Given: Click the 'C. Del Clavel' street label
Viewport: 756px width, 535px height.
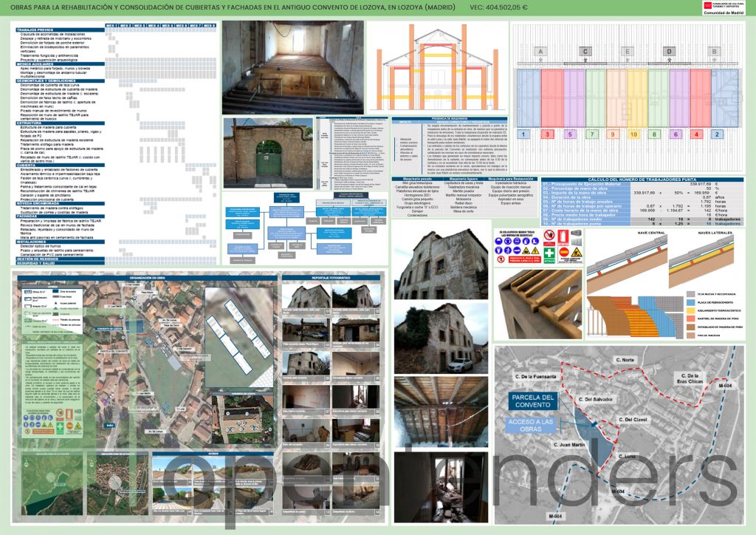Looking at the screenshot, I should pos(633,420).
